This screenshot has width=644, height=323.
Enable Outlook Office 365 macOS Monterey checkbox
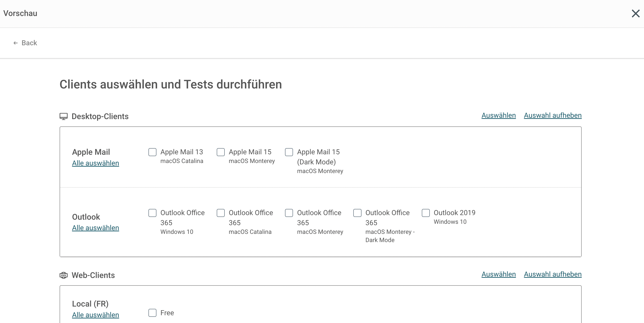tap(289, 213)
